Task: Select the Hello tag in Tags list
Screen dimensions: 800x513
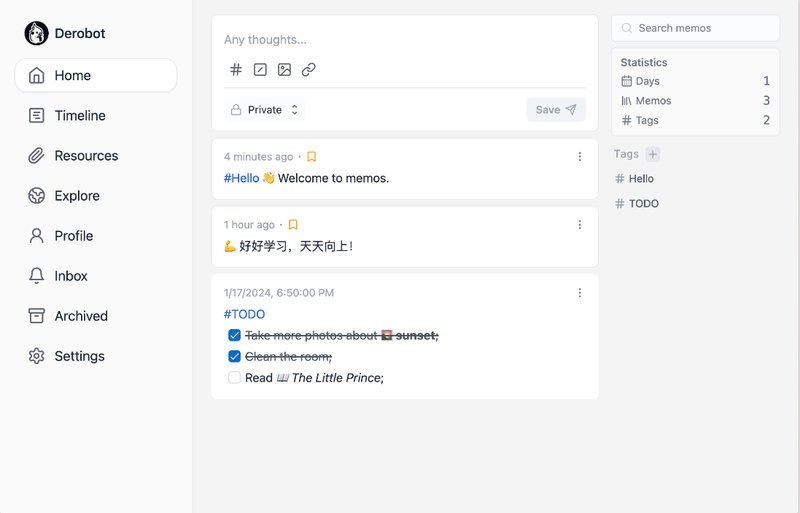Action: click(x=641, y=179)
